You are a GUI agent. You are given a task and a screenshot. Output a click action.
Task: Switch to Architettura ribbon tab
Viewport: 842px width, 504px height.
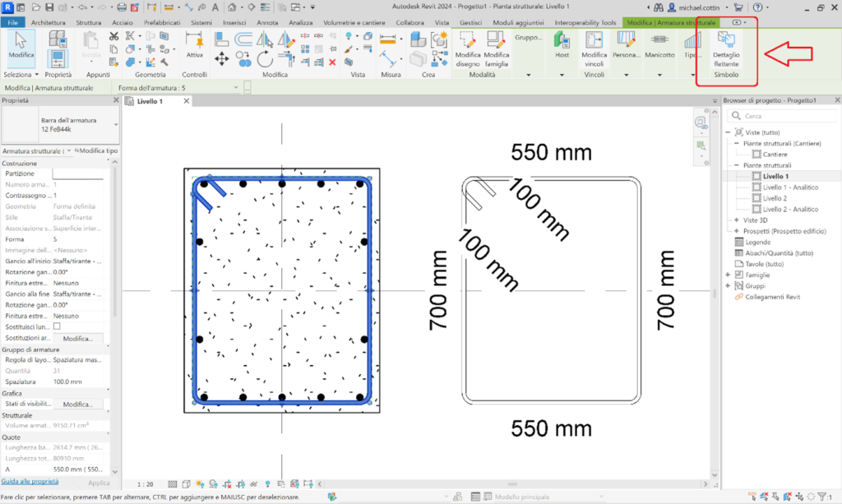(x=49, y=22)
